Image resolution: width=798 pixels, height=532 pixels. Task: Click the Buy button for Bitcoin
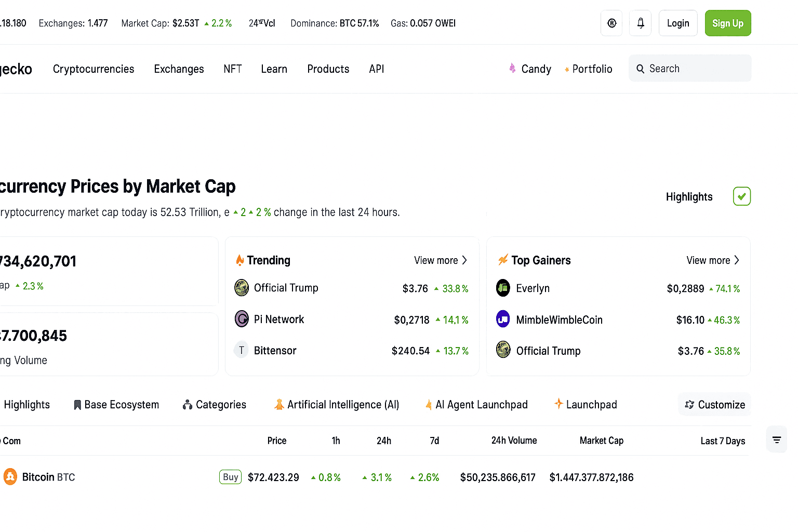tap(231, 477)
